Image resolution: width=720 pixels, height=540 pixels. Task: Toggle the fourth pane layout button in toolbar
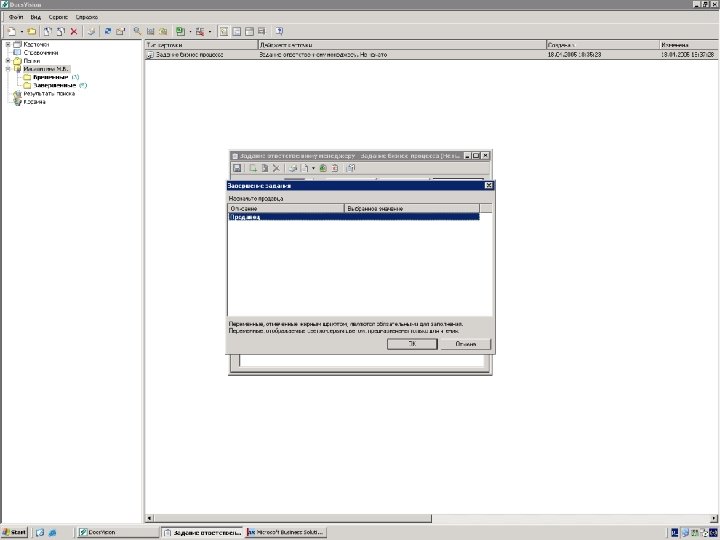[x=262, y=31]
